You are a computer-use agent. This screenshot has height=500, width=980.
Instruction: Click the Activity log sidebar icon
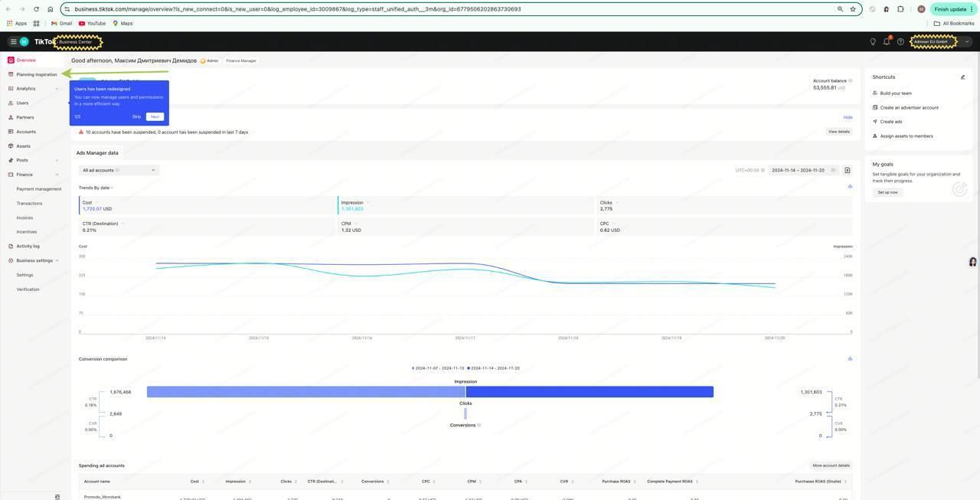[x=11, y=247]
